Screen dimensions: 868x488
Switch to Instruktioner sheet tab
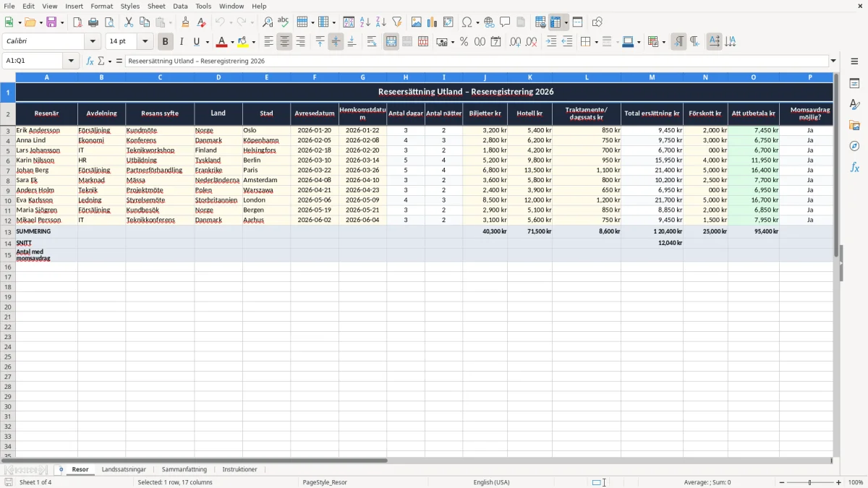[239, 469]
